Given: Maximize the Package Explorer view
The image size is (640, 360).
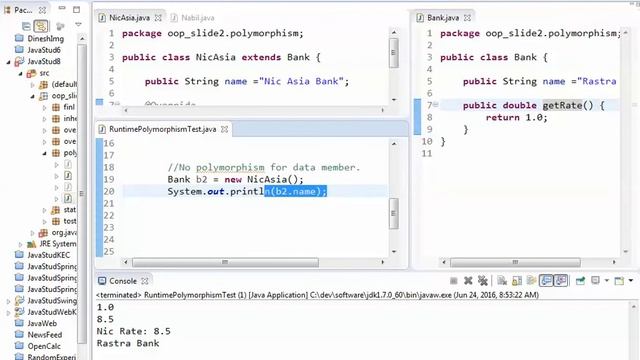Looking at the screenshot, I should pos(76,9).
